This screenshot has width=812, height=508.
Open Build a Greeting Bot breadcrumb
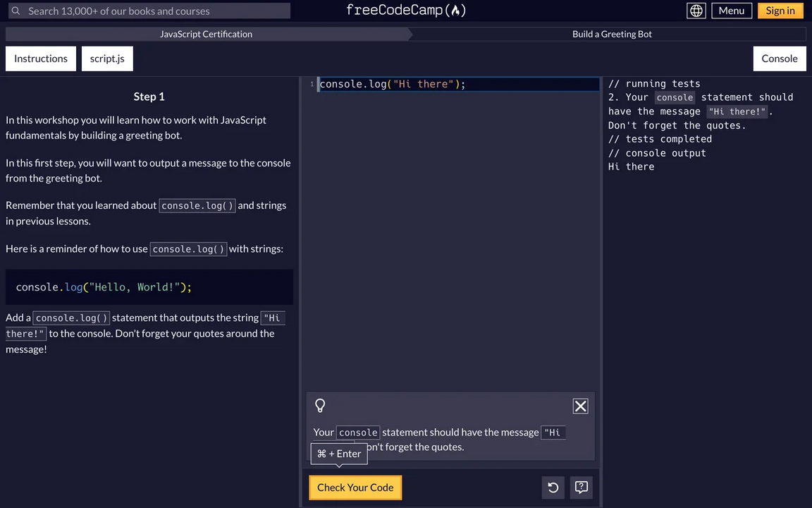tap(612, 34)
